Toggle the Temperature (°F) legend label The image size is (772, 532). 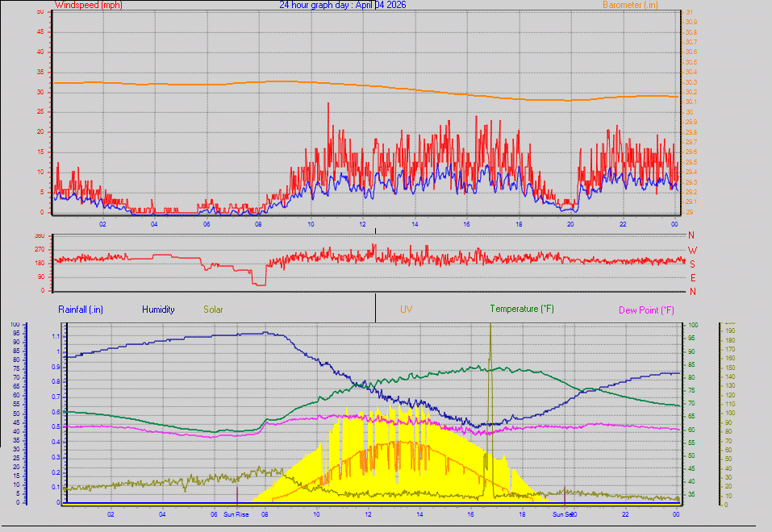click(x=521, y=309)
